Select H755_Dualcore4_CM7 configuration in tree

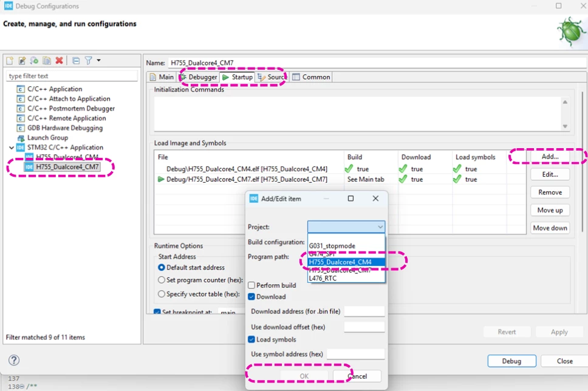(67, 167)
